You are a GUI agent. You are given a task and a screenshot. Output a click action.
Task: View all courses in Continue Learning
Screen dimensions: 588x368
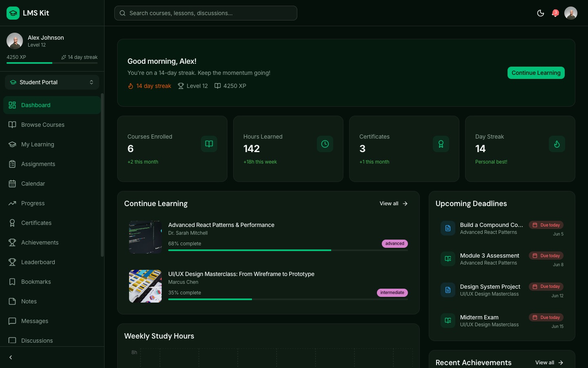(394, 204)
